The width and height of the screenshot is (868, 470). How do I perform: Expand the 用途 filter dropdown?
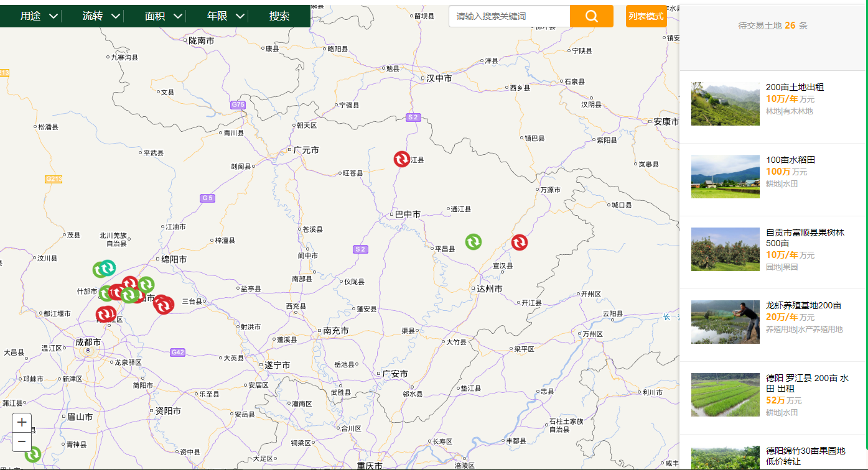coord(39,16)
